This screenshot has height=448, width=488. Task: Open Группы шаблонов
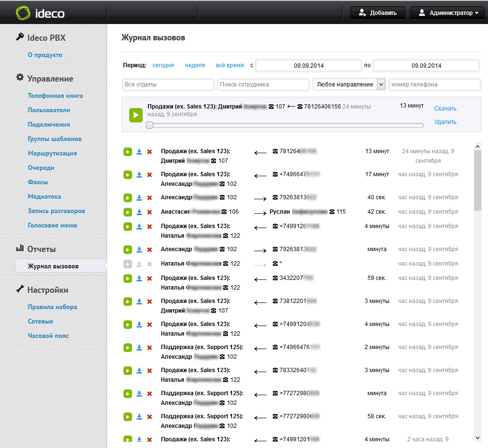click(x=55, y=139)
